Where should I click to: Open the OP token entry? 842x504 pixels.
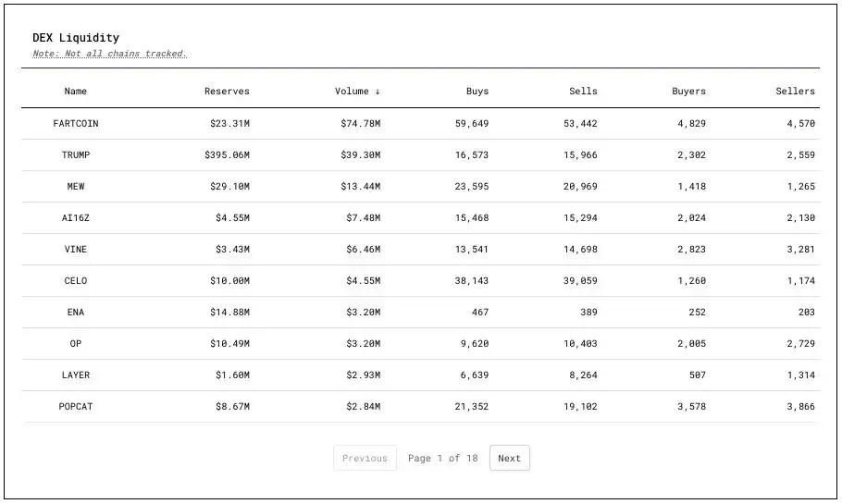pos(76,344)
